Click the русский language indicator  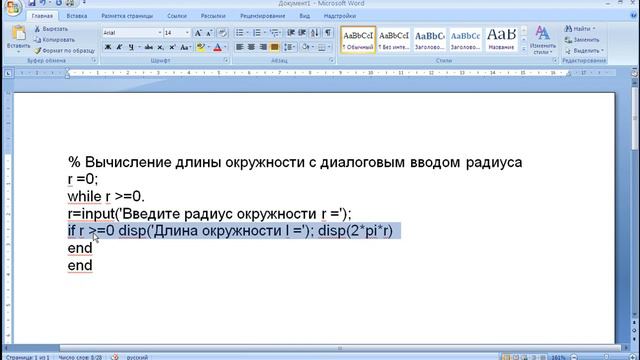(137, 357)
